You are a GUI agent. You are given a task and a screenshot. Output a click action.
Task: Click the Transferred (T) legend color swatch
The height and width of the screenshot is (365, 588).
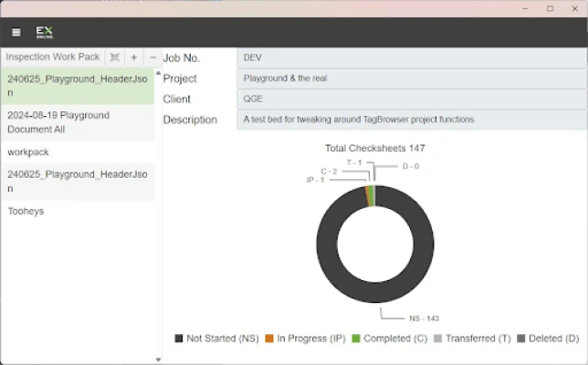(x=437, y=339)
